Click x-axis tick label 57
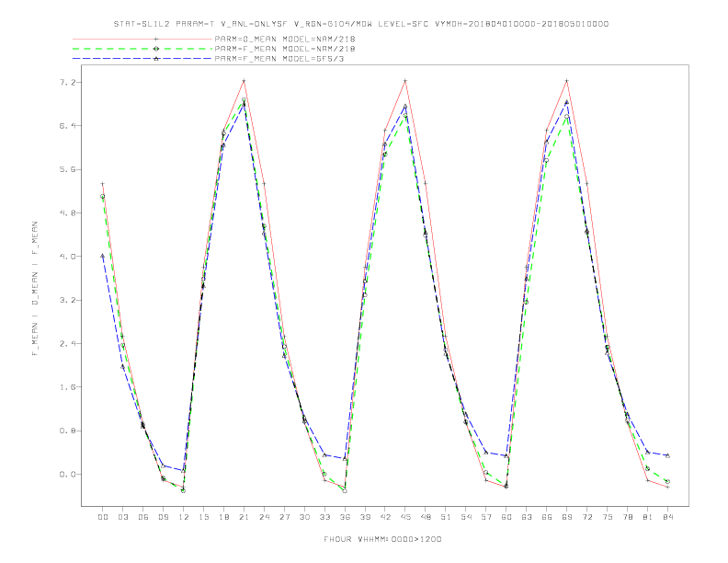Screen dimensions: 728x563 pyautogui.click(x=486, y=517)
